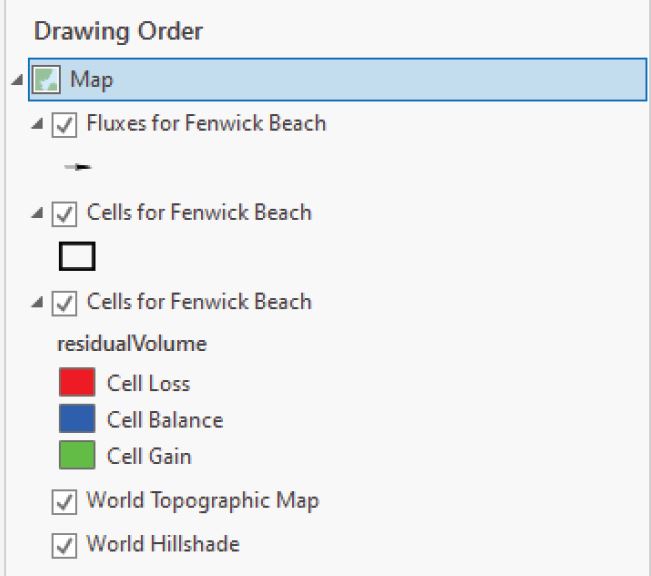The width and height of the screenshot is (651, 576).
Task: Select the World Hillshade layer name
Action: pos(163,544)
